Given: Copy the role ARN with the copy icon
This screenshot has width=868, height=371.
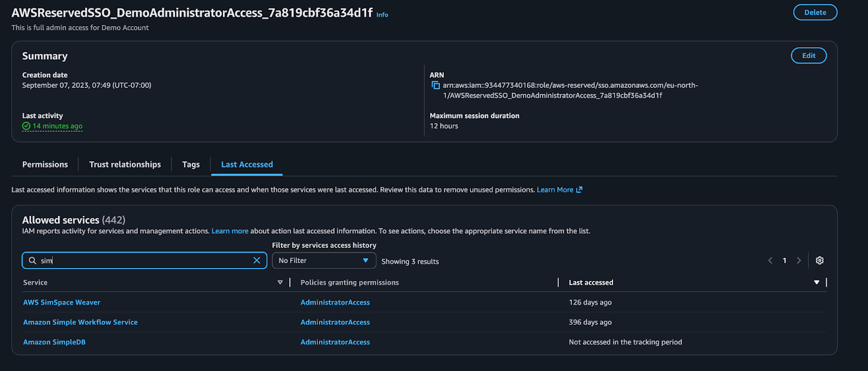Looking at the screenshot, I should [x=435, y=85].
